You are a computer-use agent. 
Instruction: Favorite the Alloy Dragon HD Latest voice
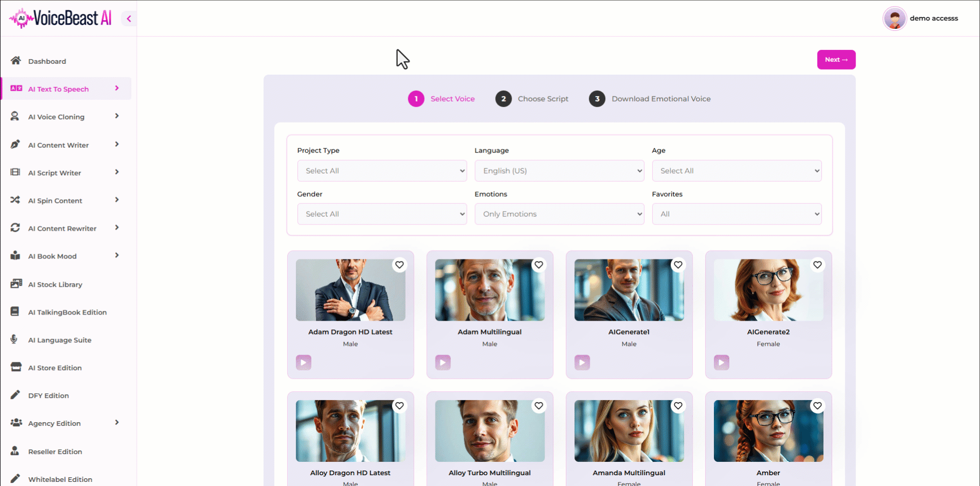[399, 406]
